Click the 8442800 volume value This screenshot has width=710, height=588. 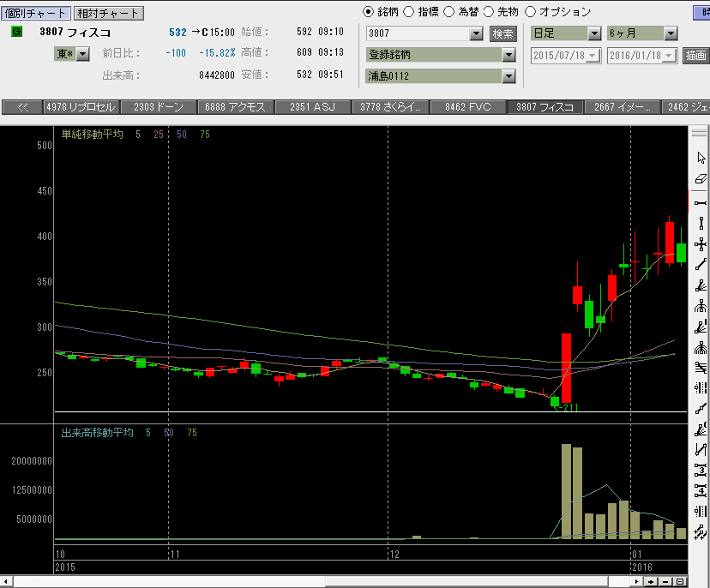(216, 75)
